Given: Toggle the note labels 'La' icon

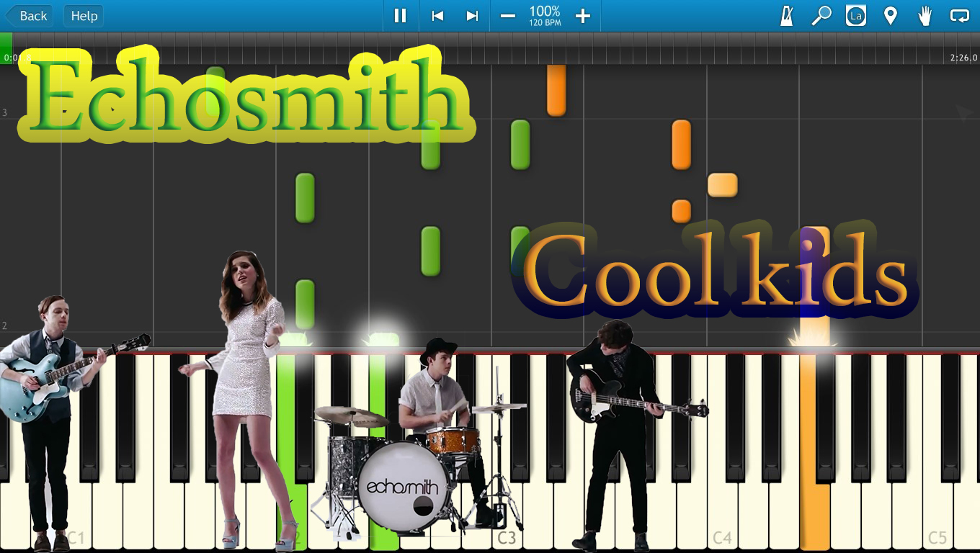Looking at the screenshot, I should (856, 16).
